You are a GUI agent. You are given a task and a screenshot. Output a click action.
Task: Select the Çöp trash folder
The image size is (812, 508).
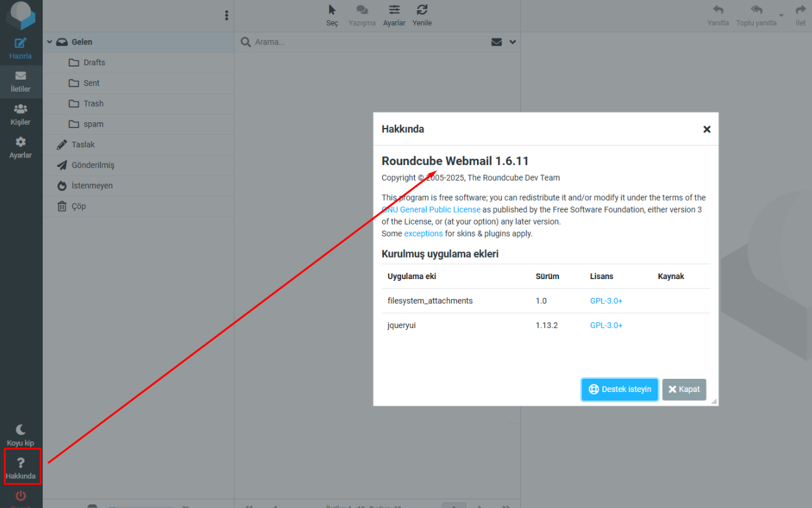click(x=138, y=206)
